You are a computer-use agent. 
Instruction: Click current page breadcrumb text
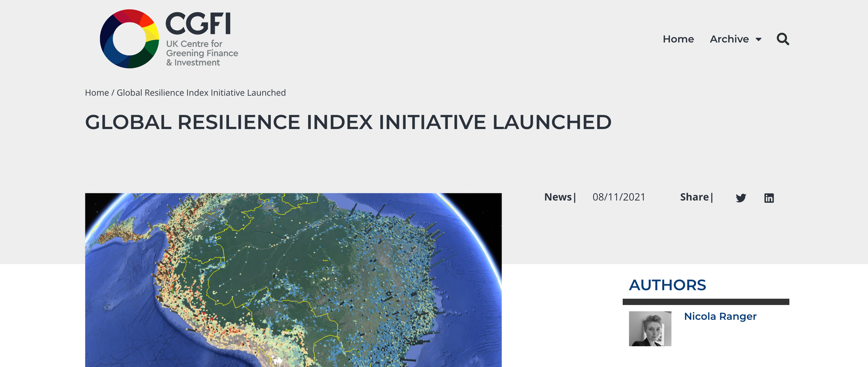[x=201, y=93]
